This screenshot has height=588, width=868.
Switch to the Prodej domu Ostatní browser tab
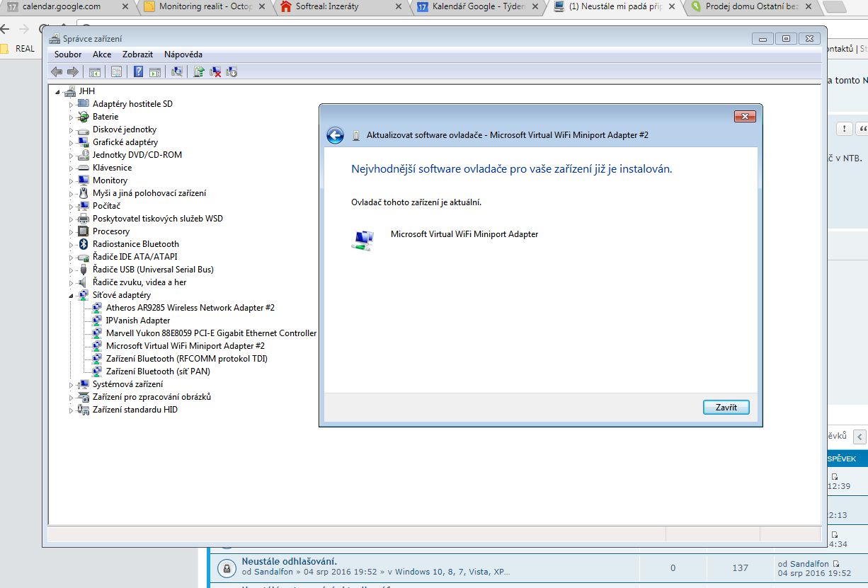tap(750, 7)
